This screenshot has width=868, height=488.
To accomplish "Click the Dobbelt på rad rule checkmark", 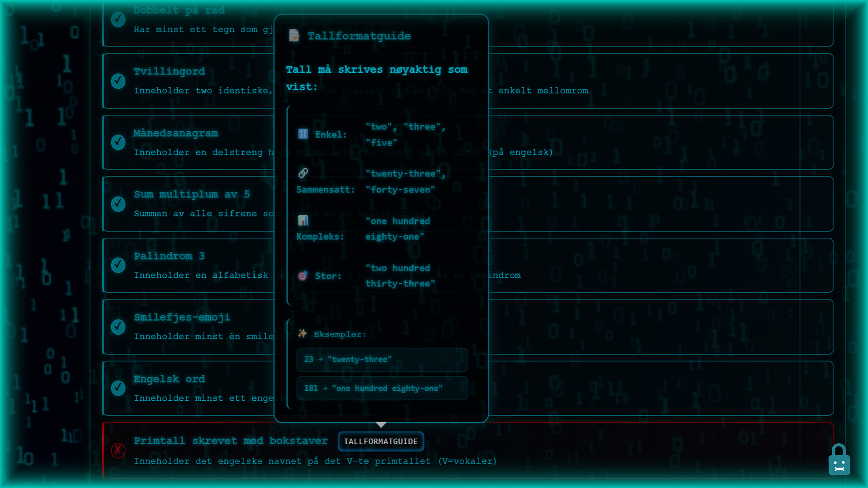I will pos(118,19).
